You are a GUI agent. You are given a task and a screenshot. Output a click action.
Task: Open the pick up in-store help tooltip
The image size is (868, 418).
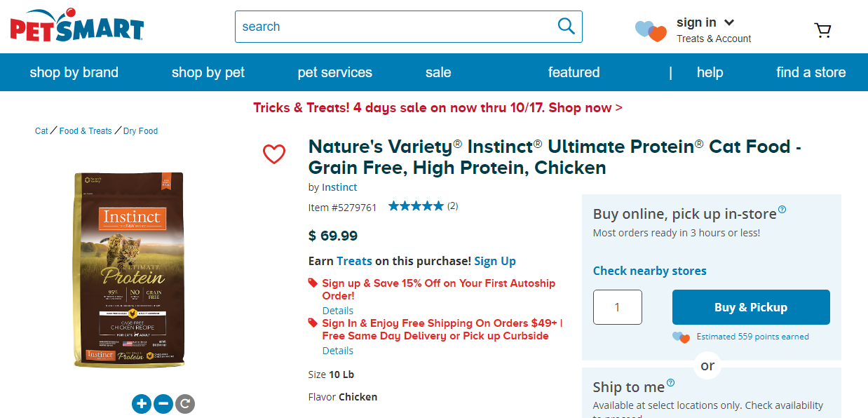pos(782,210)
